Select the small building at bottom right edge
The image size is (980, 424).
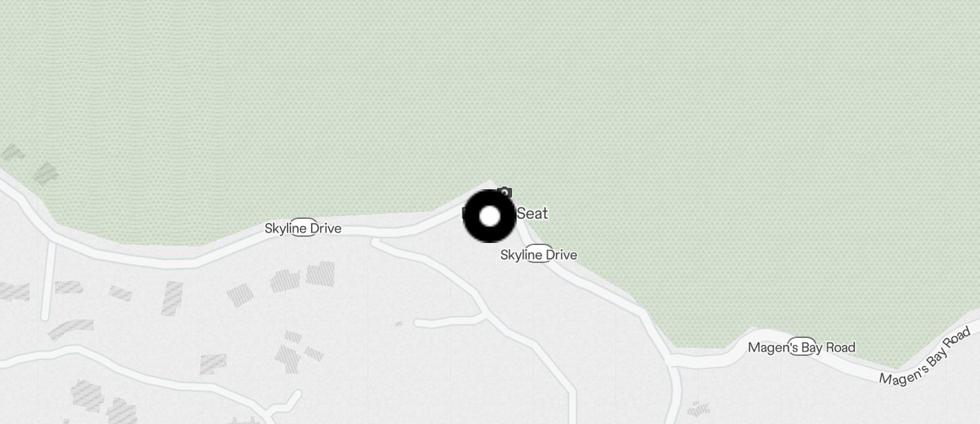(699, 410)
